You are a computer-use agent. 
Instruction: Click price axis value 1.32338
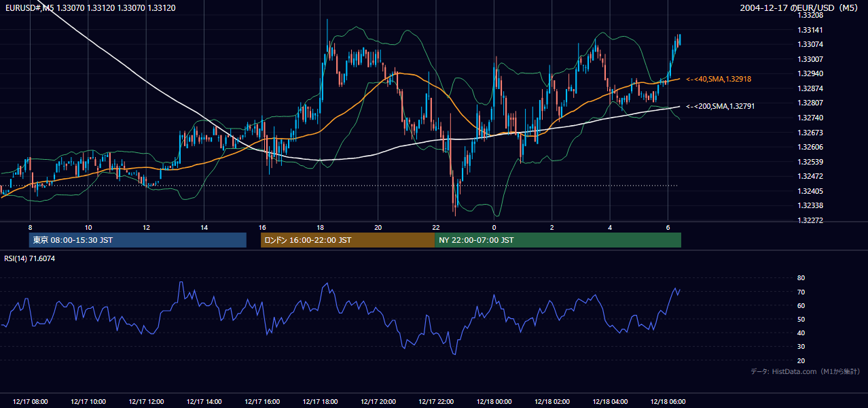tap(810, 205)
